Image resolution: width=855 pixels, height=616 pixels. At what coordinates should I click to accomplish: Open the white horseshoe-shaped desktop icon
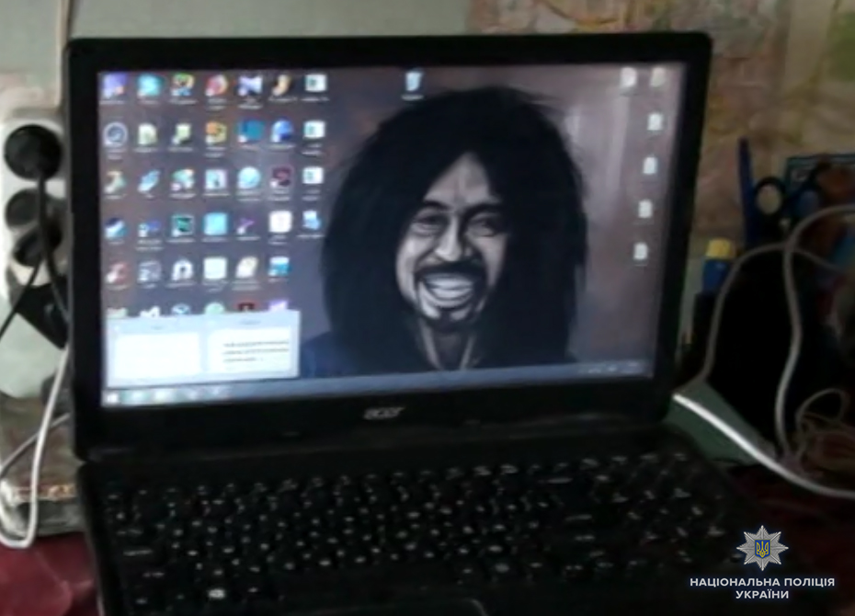pyautogui.click(x=182, y=269)
